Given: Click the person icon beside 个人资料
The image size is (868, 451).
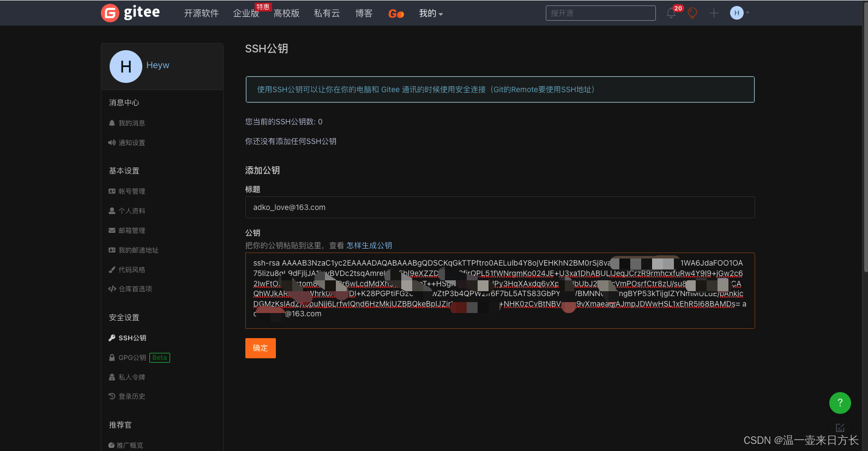Looking at the screenshot, I should pyautogui.click(x=112, y=211).
